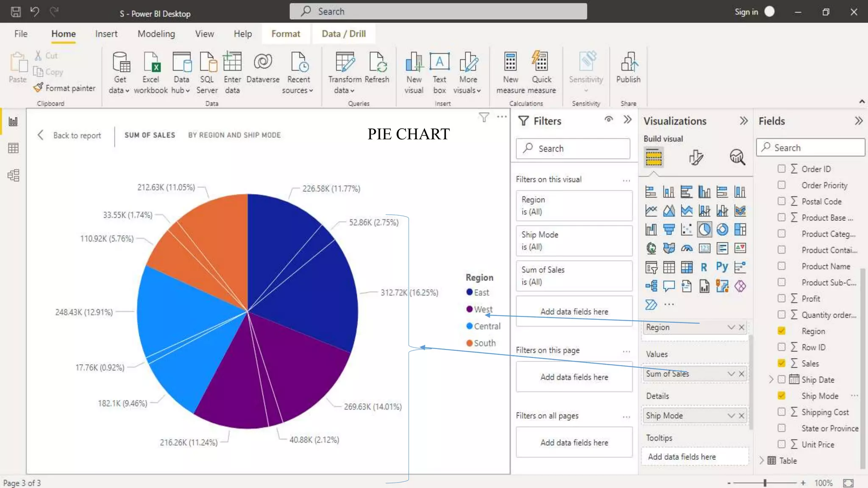Expand the Table node in Fields
The width and height of the screenshot is (868, 488).
(x=761, y=460)
